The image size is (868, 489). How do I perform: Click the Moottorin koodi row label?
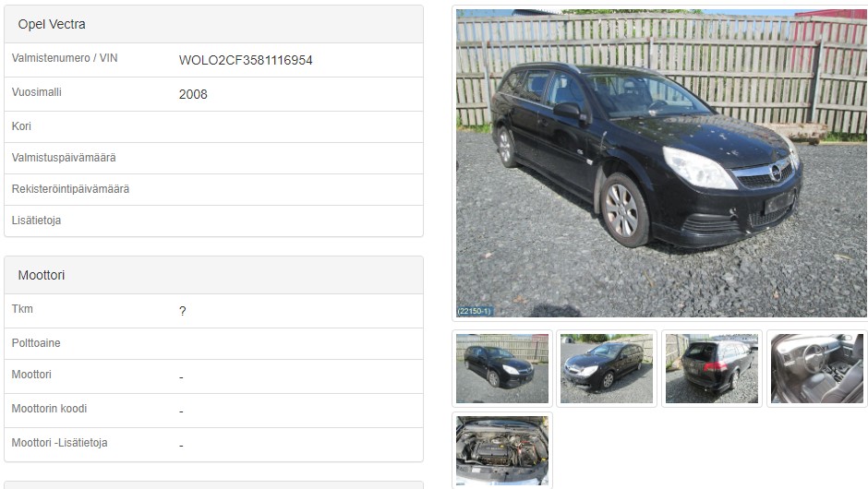tap(49, 409)
